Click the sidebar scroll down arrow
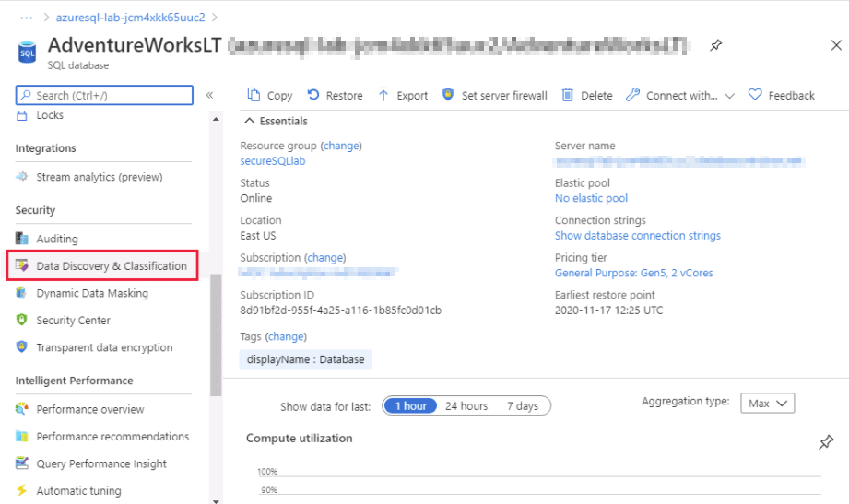The height and width of the screenshot is (504, 849). point(216,500)
